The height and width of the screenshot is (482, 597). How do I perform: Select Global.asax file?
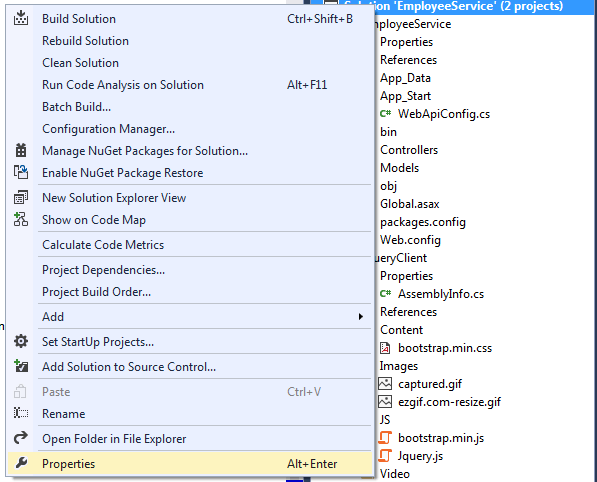tap(410, 204)
